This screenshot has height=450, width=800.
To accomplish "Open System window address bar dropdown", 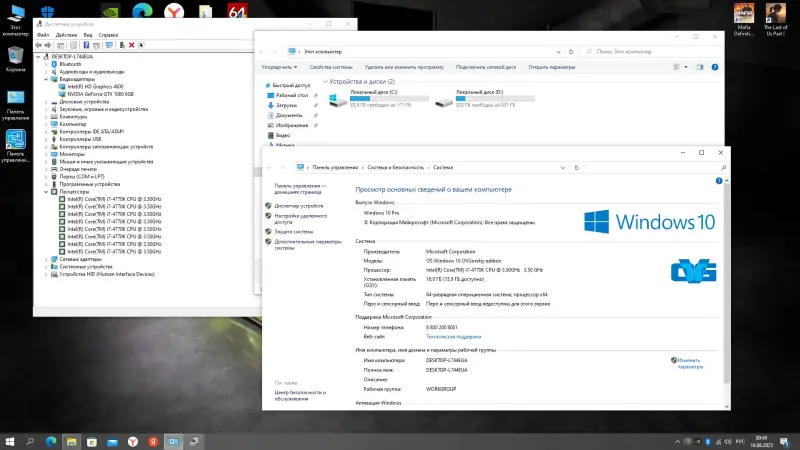I will pyautogui.click(x=563, y=167).
